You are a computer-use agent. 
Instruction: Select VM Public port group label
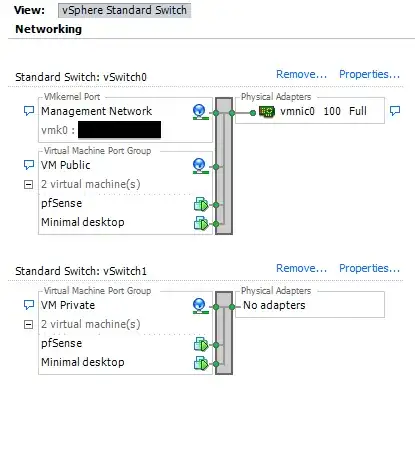tap(66, 165)
